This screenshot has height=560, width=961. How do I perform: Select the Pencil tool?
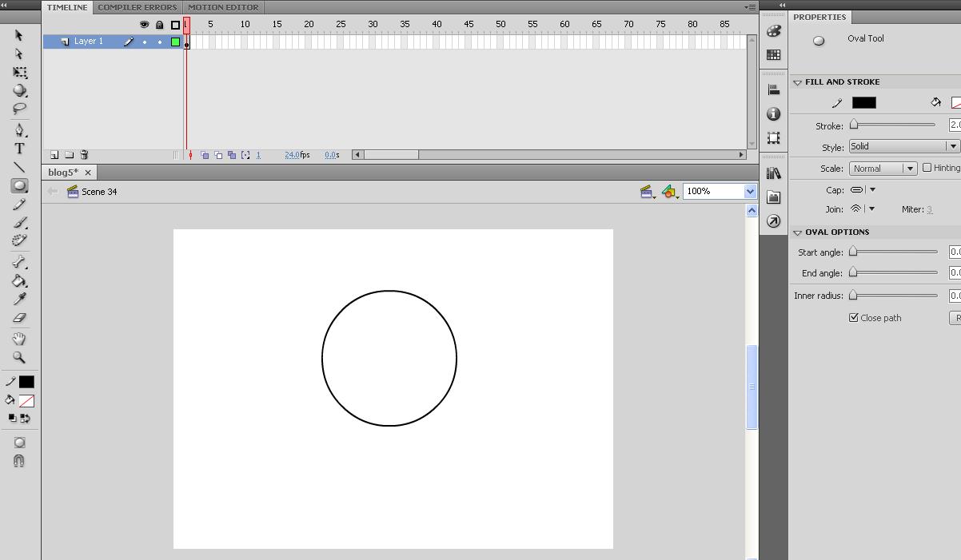(x=19, y=205)
